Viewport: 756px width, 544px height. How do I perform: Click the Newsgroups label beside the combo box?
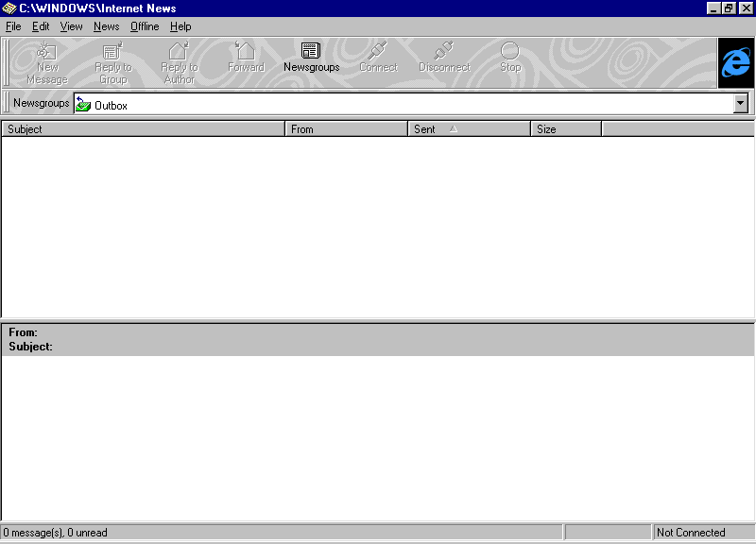click(41, 103)
